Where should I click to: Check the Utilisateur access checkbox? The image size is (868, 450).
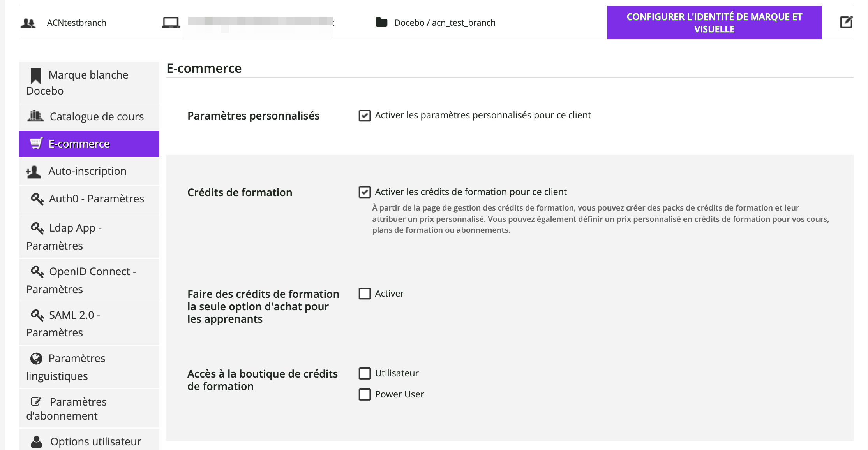point(365,373)
